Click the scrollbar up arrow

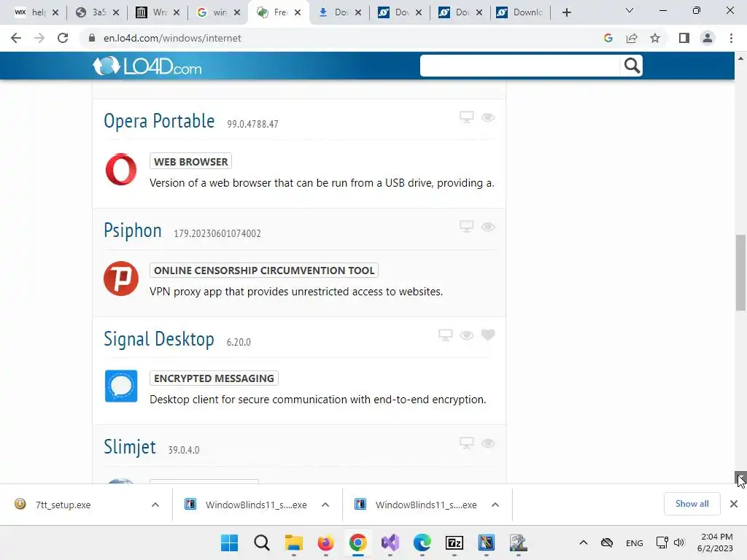pos(740,58)
